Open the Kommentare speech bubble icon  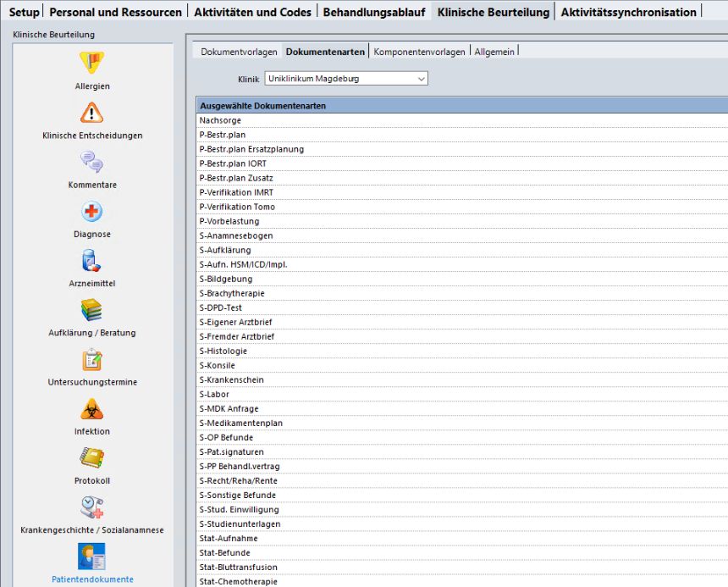[91, 162]
